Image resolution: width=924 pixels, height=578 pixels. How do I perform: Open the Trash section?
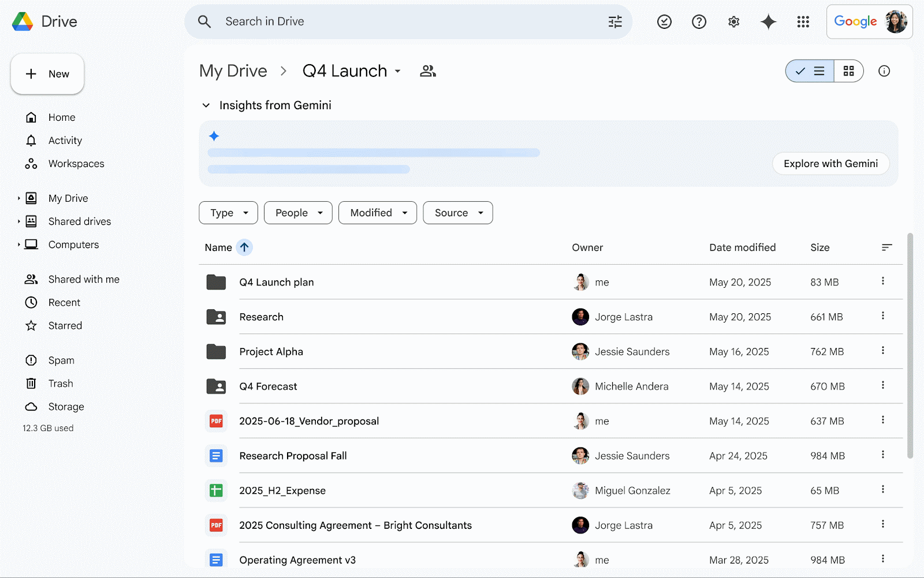[x=61, y=383]
